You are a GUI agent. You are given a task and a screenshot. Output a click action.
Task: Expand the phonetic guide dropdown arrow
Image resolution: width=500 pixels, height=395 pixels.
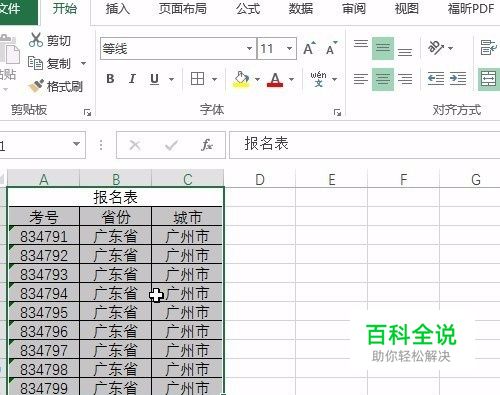click(x=334, y=79)
